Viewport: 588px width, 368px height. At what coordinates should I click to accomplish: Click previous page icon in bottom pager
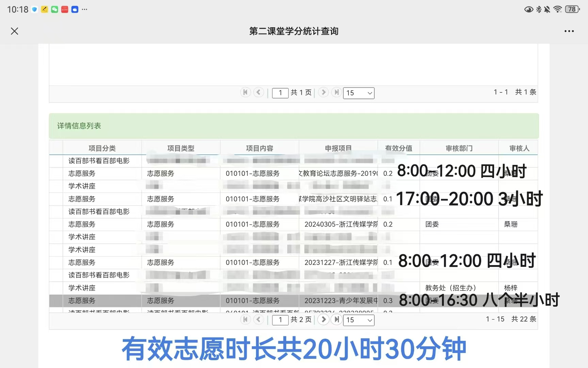point(259,320)
